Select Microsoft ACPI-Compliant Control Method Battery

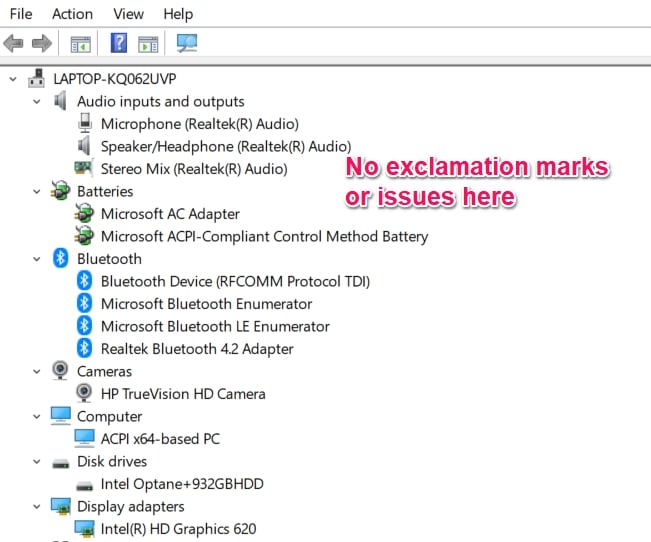point(264,236)
